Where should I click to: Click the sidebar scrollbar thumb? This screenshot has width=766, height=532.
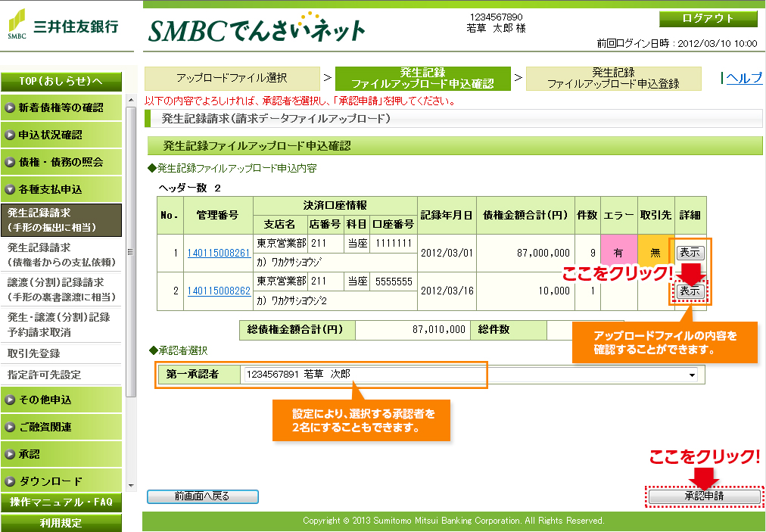130,252
